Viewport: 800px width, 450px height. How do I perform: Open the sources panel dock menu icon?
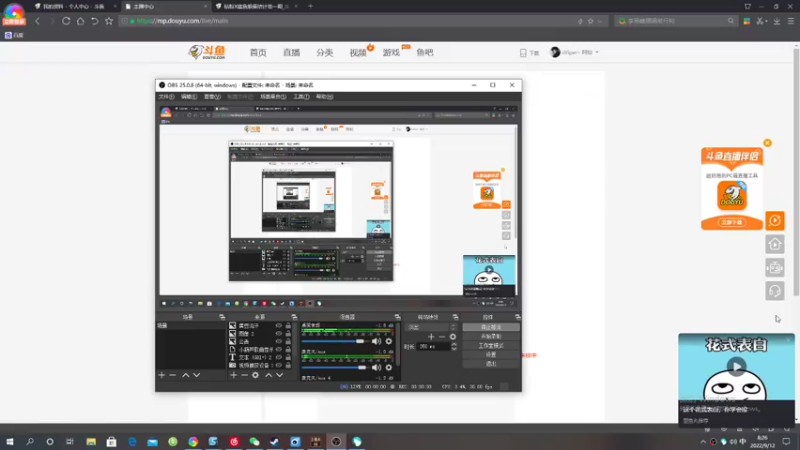294,317
